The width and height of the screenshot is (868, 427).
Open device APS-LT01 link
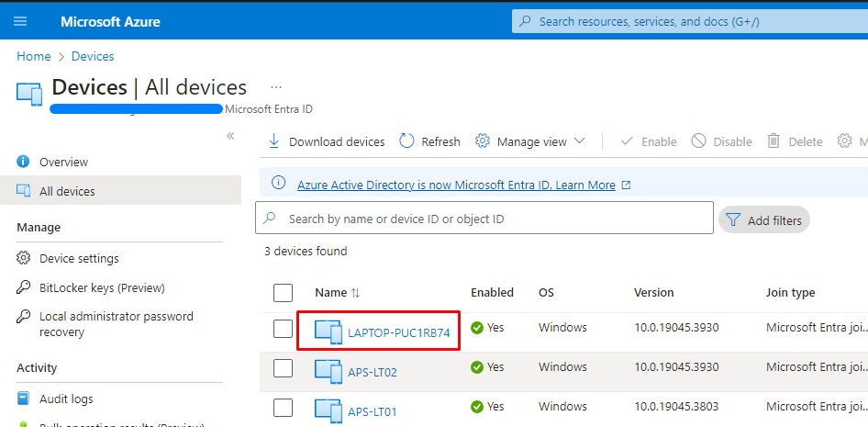(x=372, y=412)
